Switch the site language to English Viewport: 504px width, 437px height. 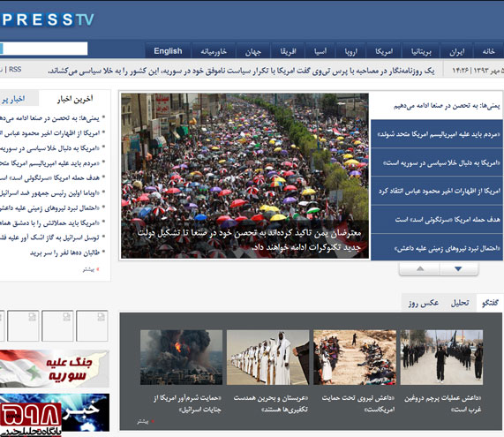tap(168, 51)
